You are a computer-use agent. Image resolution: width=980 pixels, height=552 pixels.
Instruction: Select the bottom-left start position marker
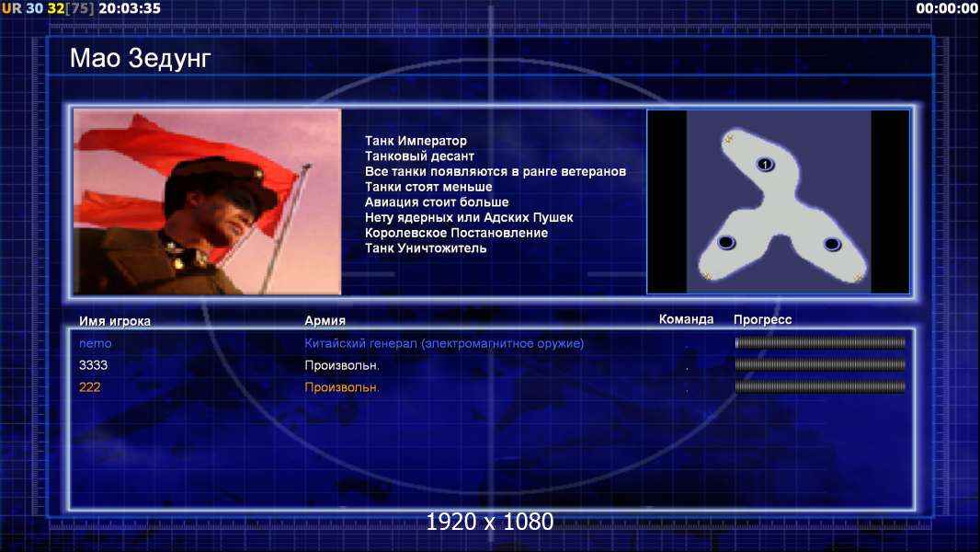(726, 243)
